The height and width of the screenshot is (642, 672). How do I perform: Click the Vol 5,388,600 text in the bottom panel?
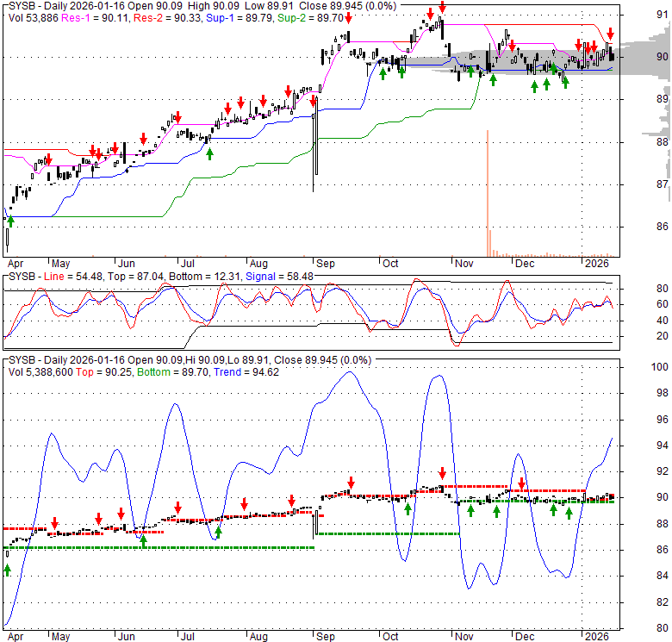pos(44,371)
